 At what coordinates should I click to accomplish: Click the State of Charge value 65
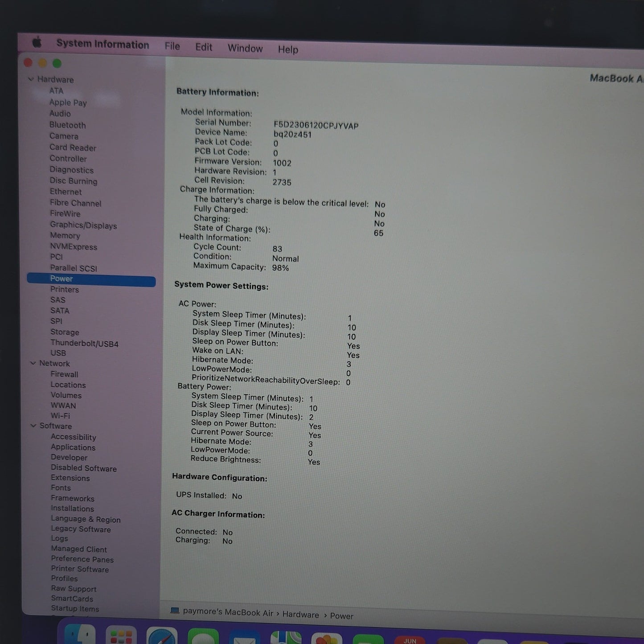click(x=378, y=233)
